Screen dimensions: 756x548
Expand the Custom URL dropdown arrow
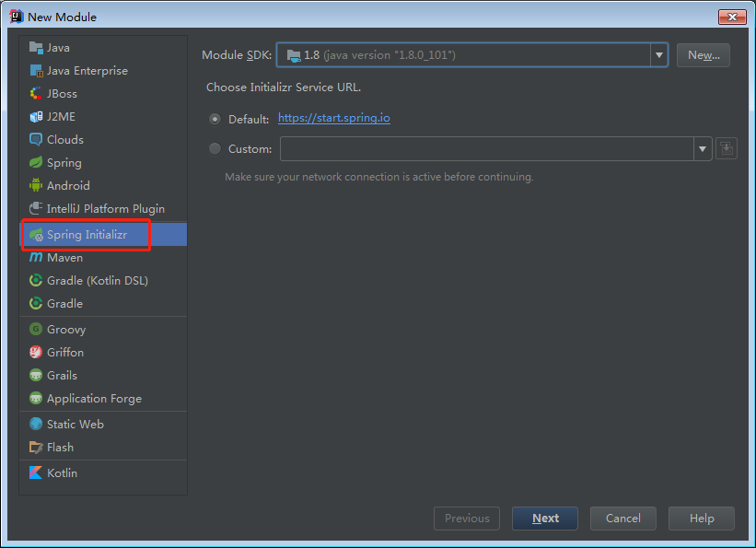click(x=703, y=148)
